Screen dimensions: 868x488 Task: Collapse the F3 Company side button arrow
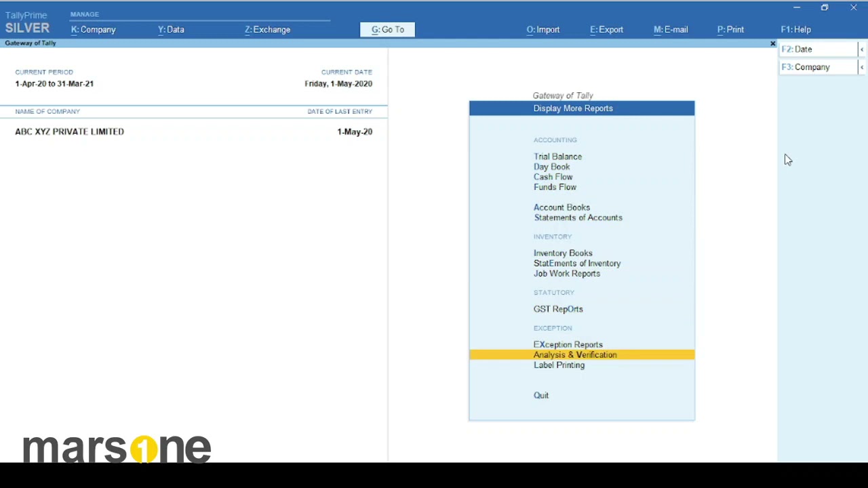(x=861, y=67)
